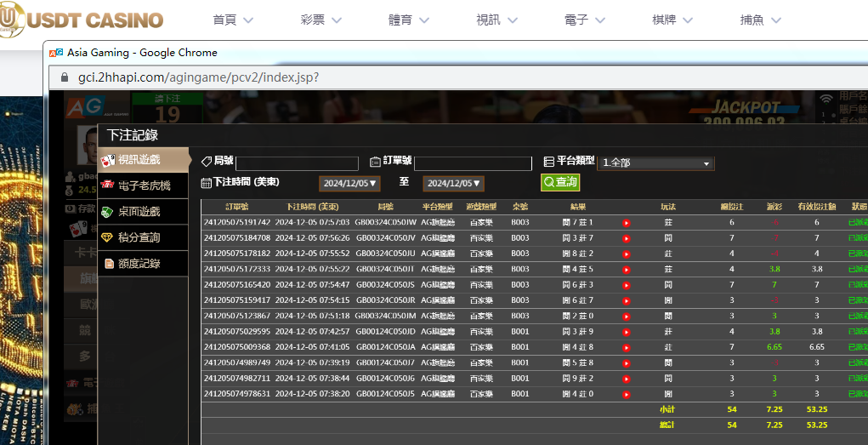Click the 局號 input field
Screen dimensions: 868x445
[x=297, y=163]
